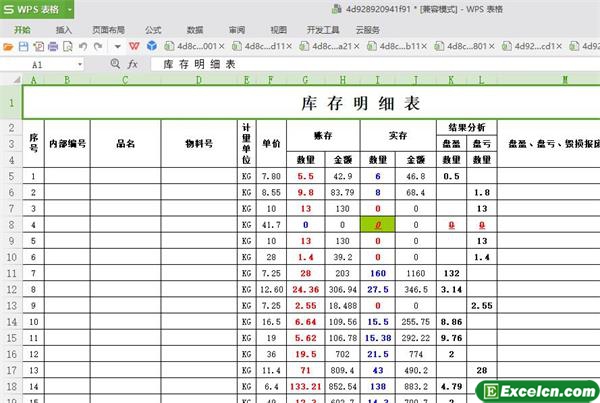Open the 页面布局 ribbon tab
The width and height of the screenshot is (600, 403).
(x=108, y=30)
